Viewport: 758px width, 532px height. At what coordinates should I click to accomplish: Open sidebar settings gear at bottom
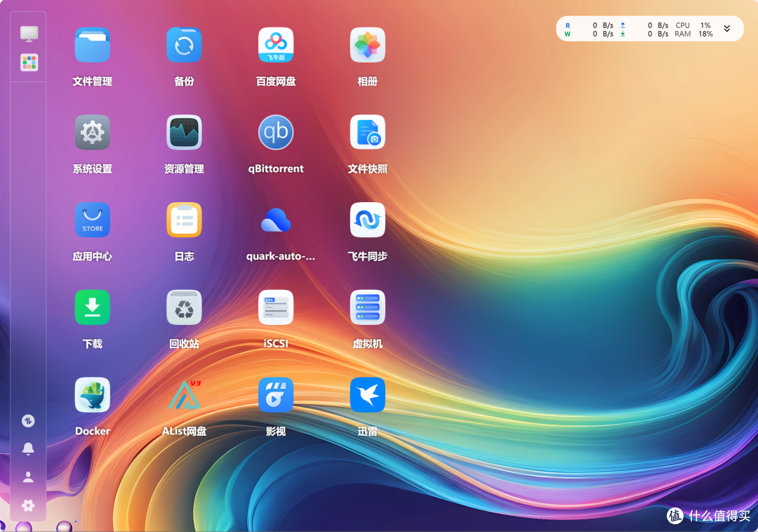click(28, 505)
